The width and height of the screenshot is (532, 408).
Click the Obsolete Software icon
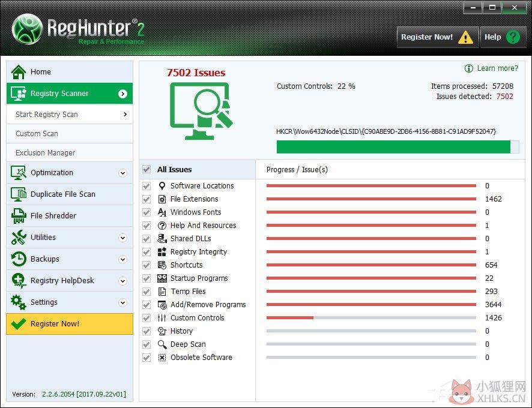point(162,358)
